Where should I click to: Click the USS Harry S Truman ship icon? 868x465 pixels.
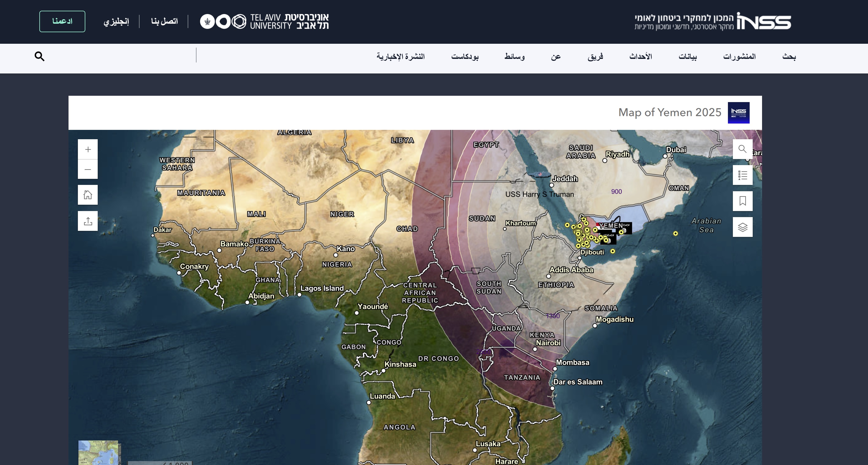539,174
